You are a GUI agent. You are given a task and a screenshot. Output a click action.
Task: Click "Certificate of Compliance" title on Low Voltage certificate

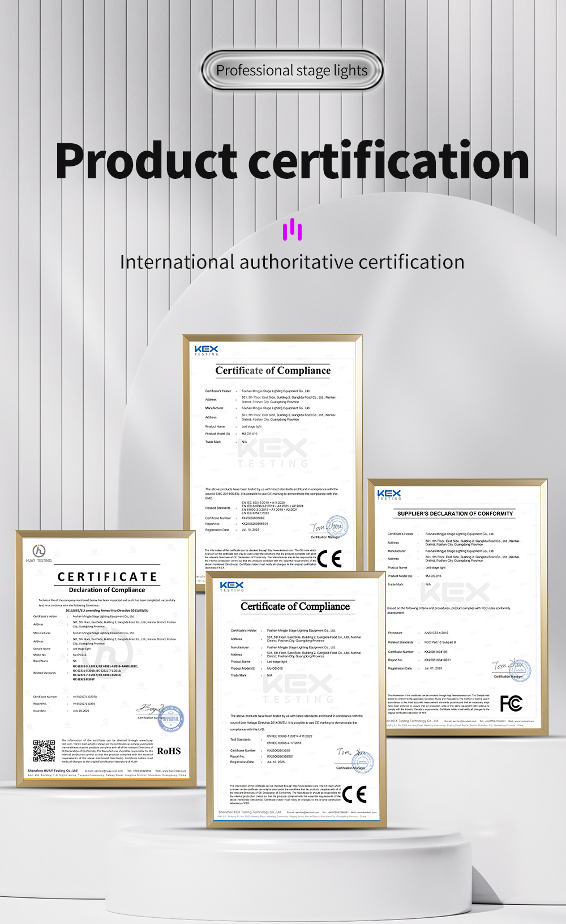(x=295, y=606)
